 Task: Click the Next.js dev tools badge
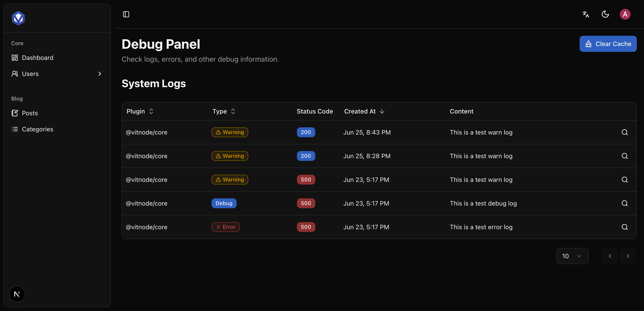click(17, 294)
